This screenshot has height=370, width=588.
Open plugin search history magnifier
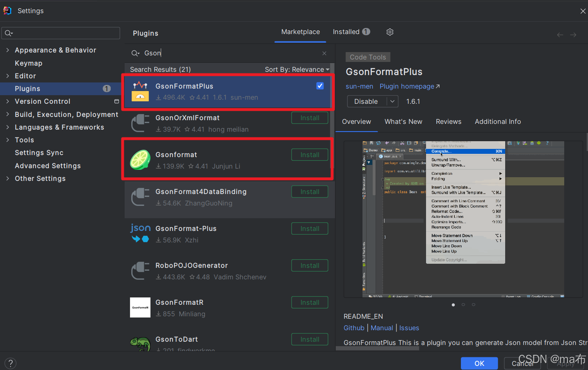(x=135, y=53)
